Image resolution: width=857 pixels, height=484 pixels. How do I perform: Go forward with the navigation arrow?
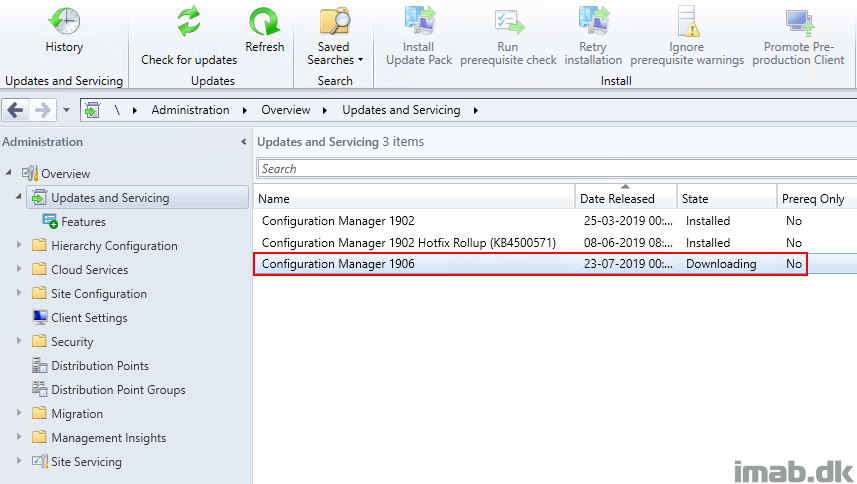click(x=42, y=110)
